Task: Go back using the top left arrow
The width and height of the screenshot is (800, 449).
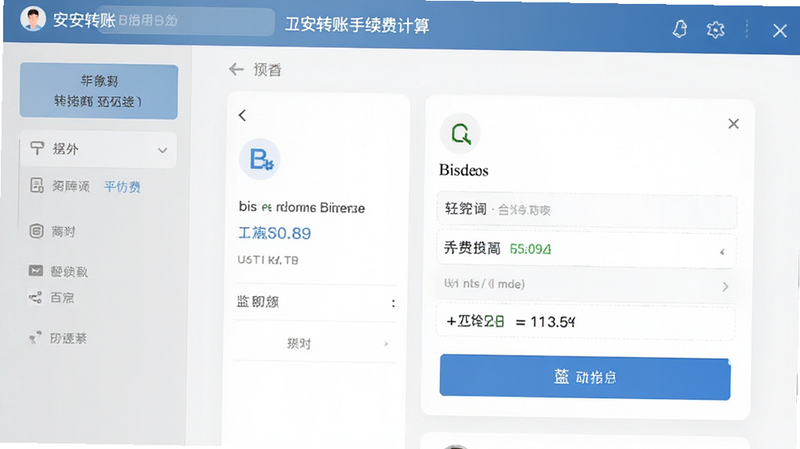Action: click(236, 69)
